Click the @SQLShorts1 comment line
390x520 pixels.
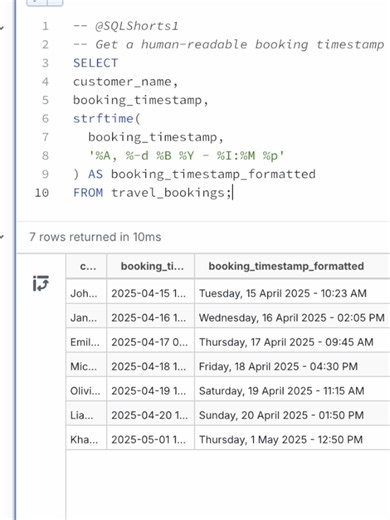pos(126,26)
